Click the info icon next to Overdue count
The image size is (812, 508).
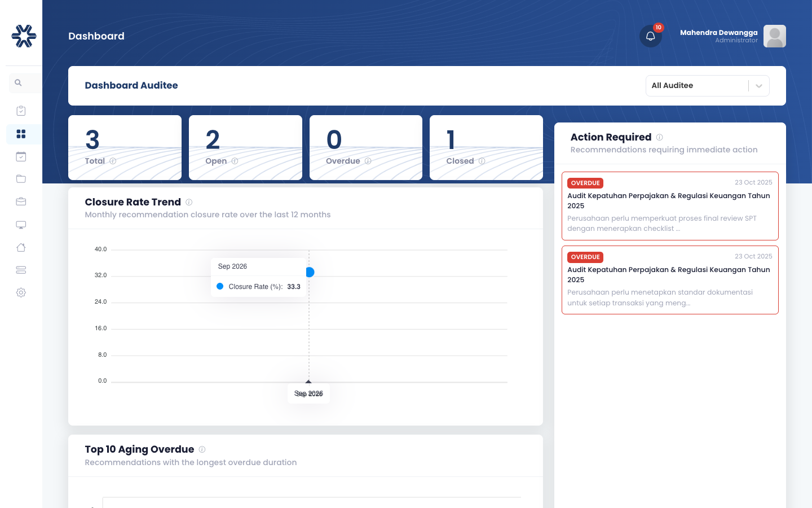tap(368, 161)
